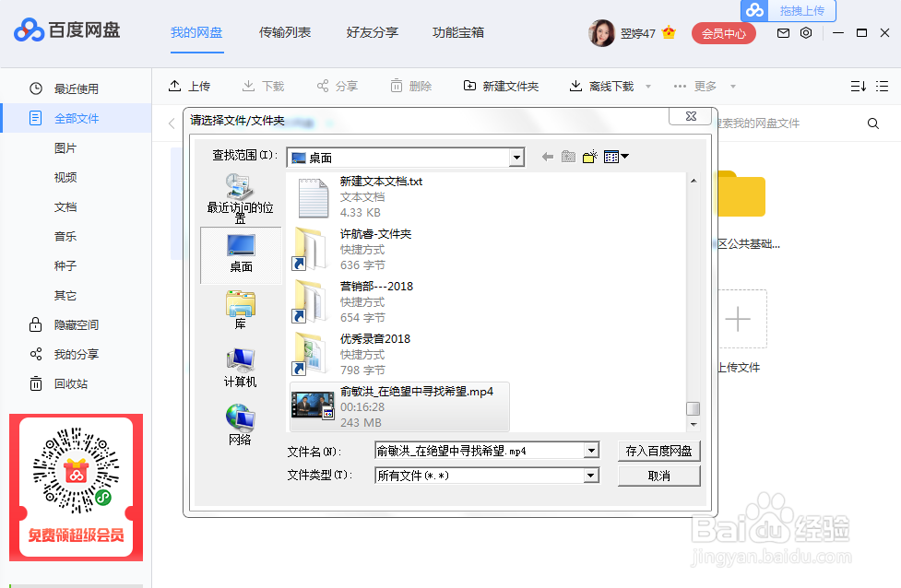Image resolution: width=901 pixels, height=588 pixels.
Task: Click the user avatar picture
Action: pos(601,33)
